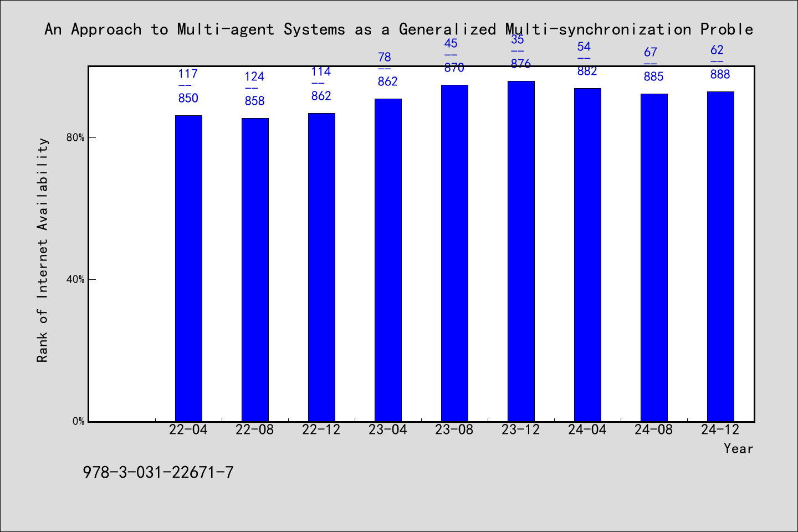Select the blue bar for 23-08
This screenshot has height=532, width=798.
click(x=454, y=253)
